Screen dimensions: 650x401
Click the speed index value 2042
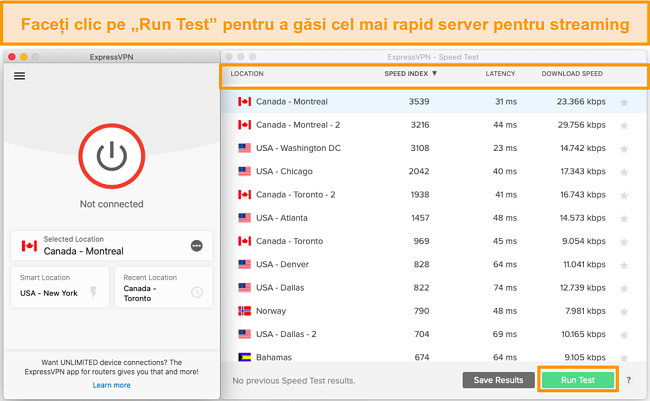coord(419,171)
